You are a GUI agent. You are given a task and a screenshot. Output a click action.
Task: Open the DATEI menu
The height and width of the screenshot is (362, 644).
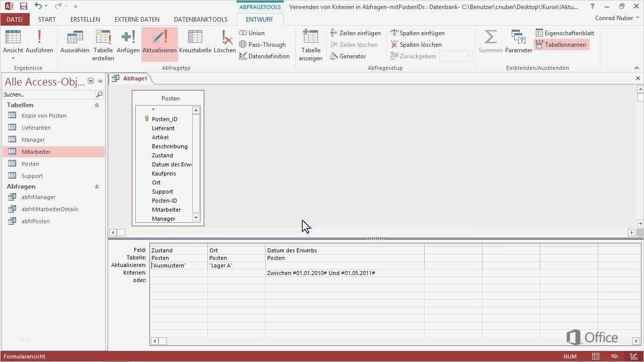click(x=15, y=19)
